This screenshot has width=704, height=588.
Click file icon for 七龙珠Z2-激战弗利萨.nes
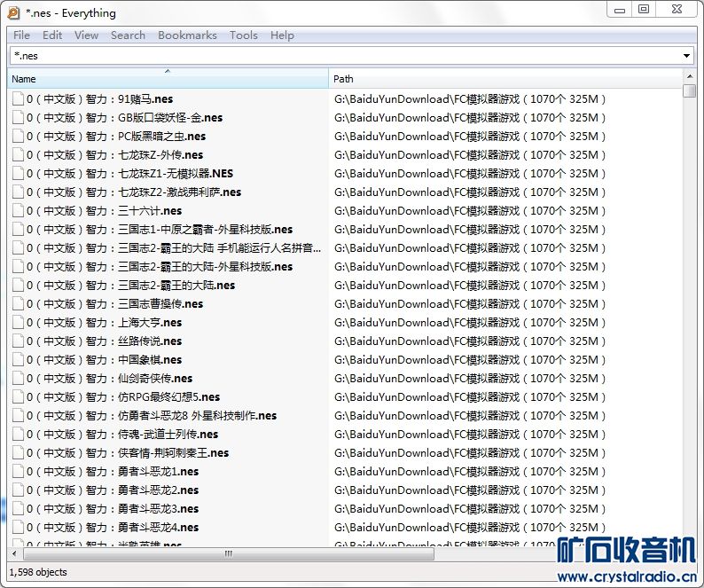point(18,192)
